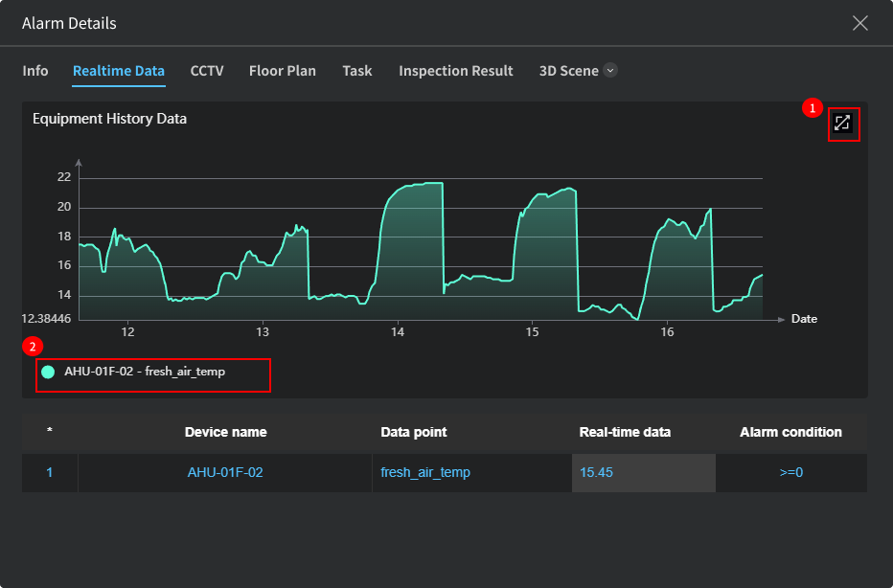
Task: Click the teal legend color circle
Action: tap(48, 372)
